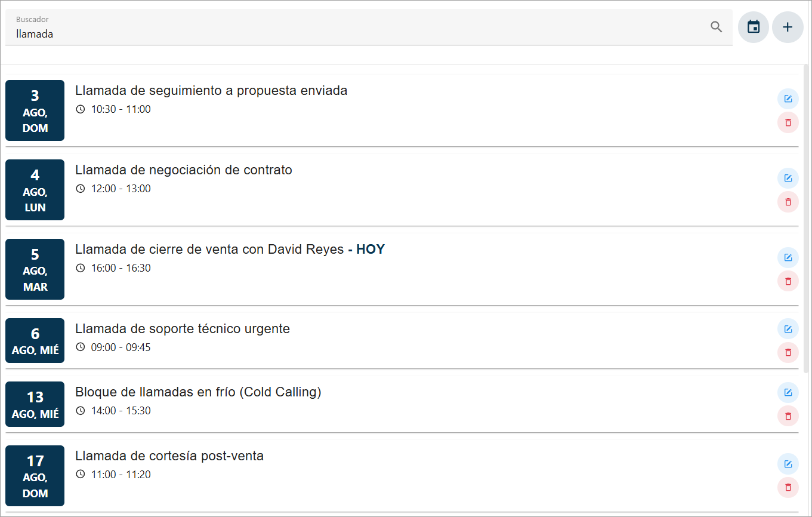Edit the David Reyes sales call
The width and height of the screenshot is (812, 517).
[x=788, y=257]
